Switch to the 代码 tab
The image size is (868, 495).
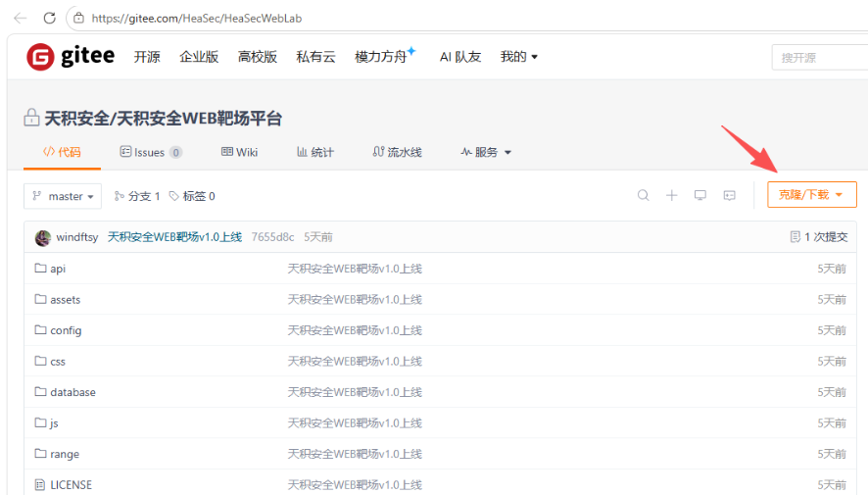tap(62, 152)
